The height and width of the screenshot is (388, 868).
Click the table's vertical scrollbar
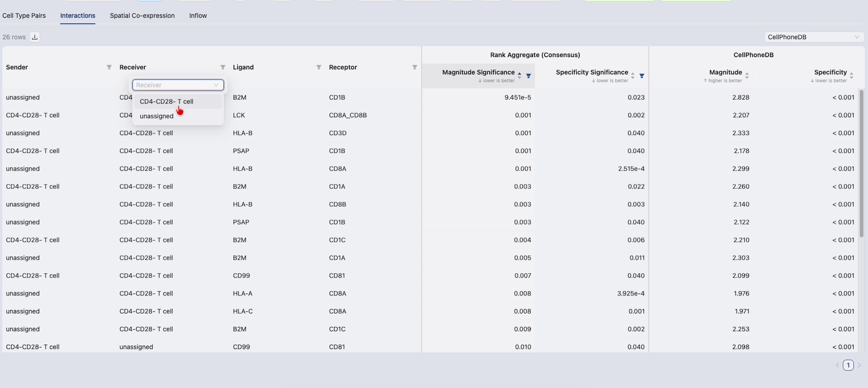point(862,163)
